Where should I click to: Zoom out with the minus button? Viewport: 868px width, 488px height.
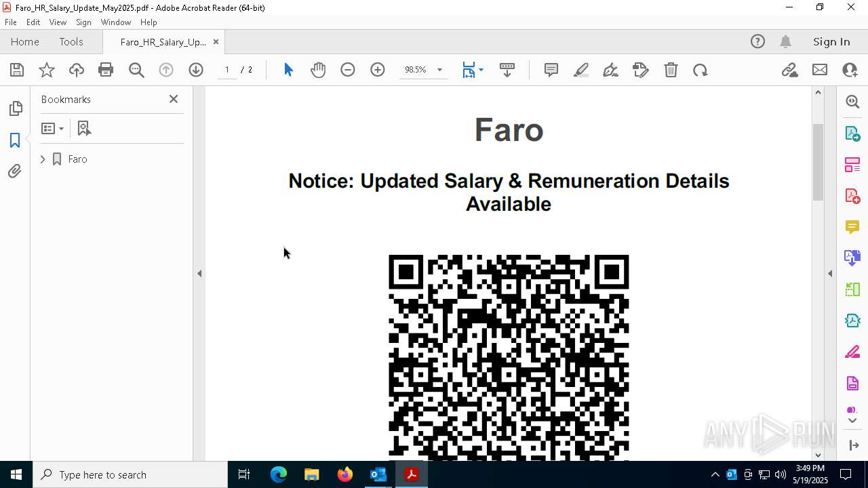click(x=348, y=70)
